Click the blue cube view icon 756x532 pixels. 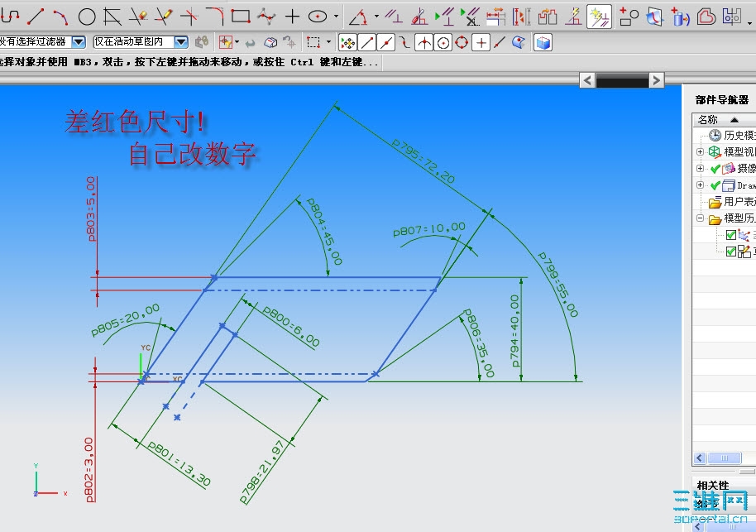coord(543,43)
